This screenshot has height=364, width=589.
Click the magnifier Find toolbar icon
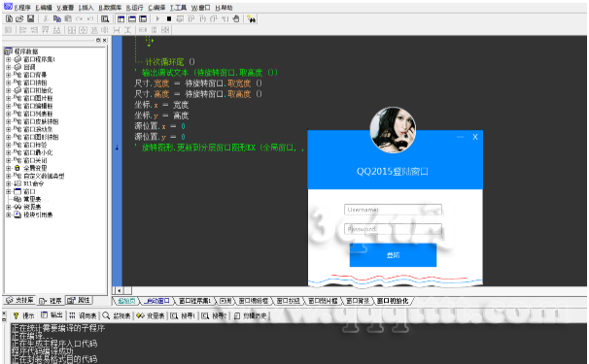[105, 18]
